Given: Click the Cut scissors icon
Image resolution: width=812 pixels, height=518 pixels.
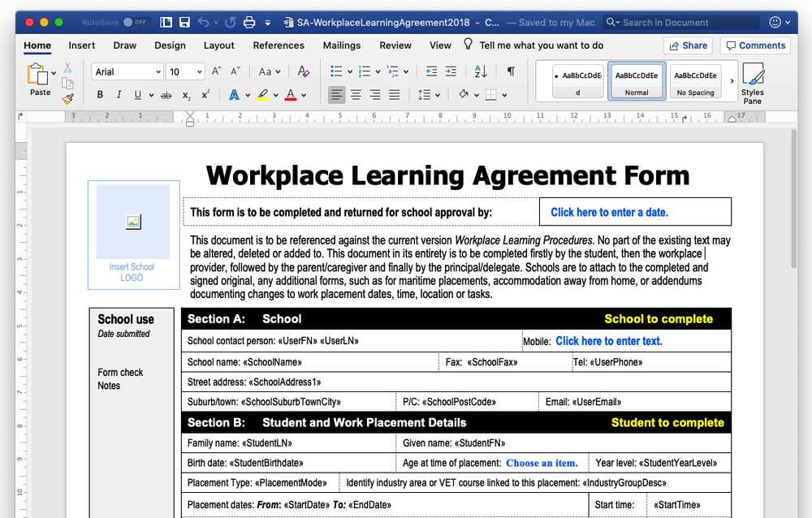Looking at the screenshot, I should click(x=68, y=68).
